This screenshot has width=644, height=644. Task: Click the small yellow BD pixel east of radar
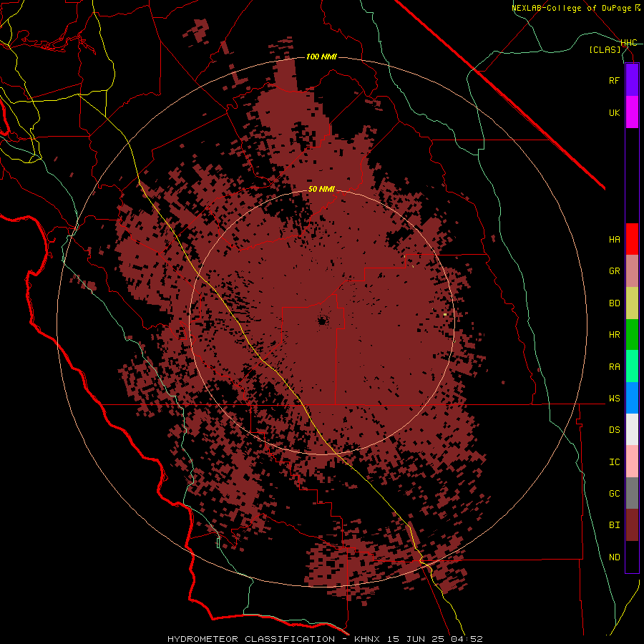(x=445, y=315)
